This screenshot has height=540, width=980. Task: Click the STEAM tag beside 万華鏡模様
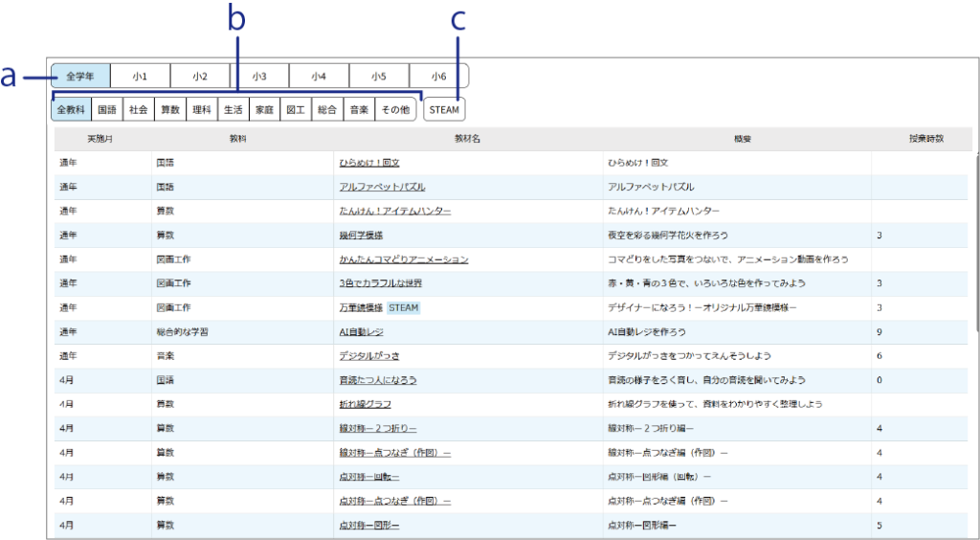(x=403, y=308)
